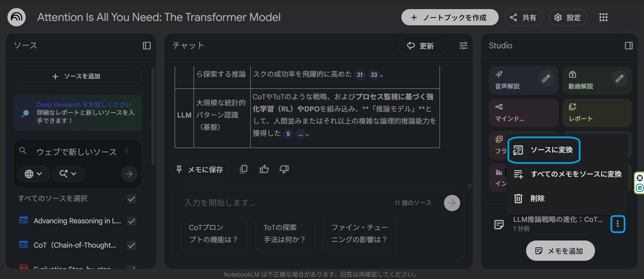Click the 共有 button
Viewport: 644px width, 279px height.
(x=523, y=17)
